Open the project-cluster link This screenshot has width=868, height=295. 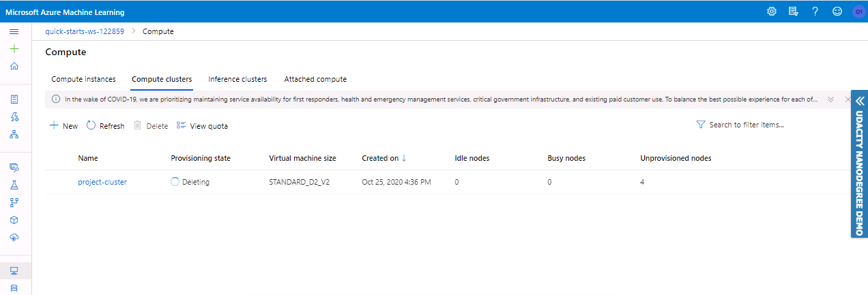point(102,182)
